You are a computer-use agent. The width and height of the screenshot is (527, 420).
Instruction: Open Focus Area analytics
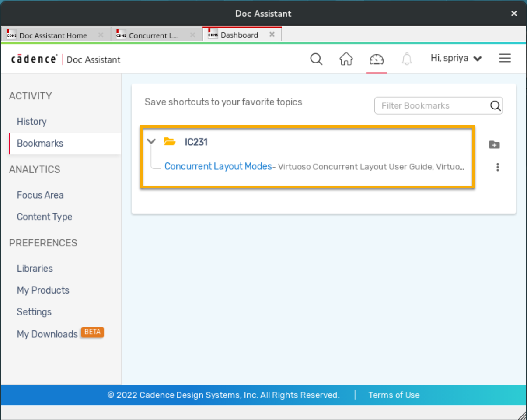40,195
